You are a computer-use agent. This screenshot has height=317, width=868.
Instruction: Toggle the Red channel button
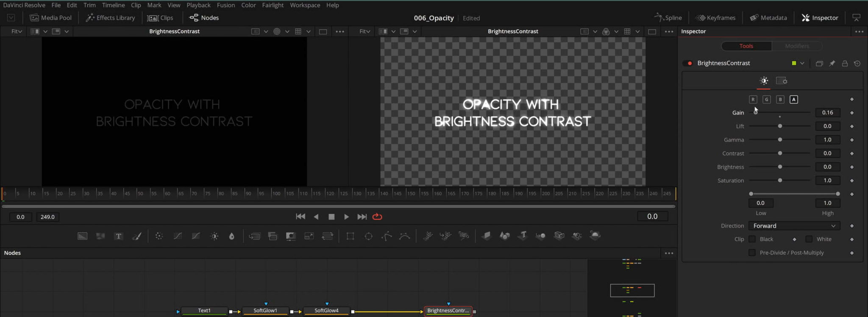tap(753, 99)
